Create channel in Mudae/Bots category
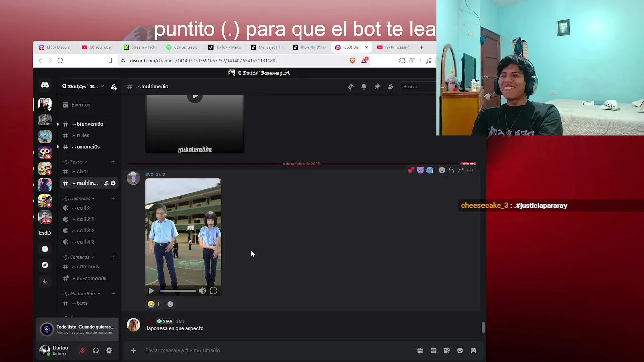Viewport: 644px width, 362px height. click(x=113, y=294)
